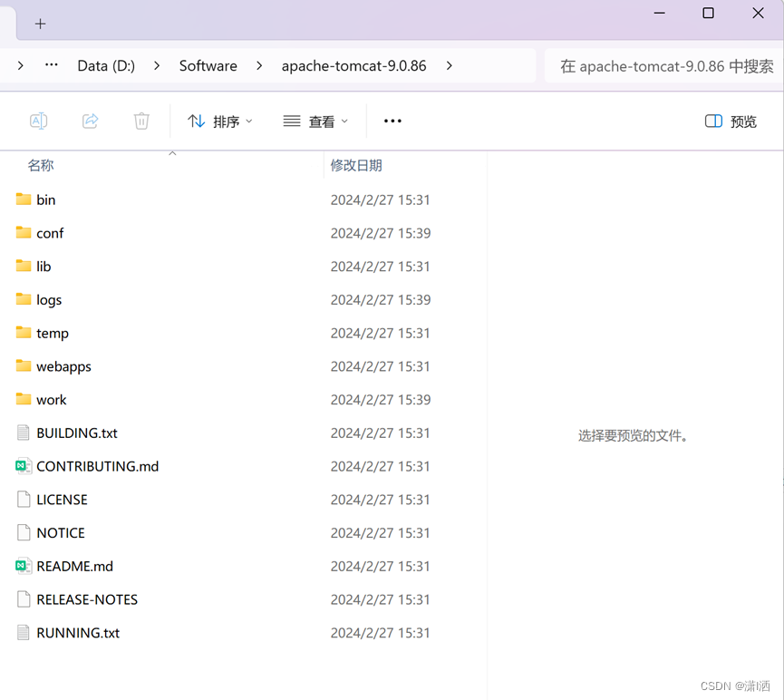Click the LICENSE file icon
784x700 pixels.
(23, 499)
